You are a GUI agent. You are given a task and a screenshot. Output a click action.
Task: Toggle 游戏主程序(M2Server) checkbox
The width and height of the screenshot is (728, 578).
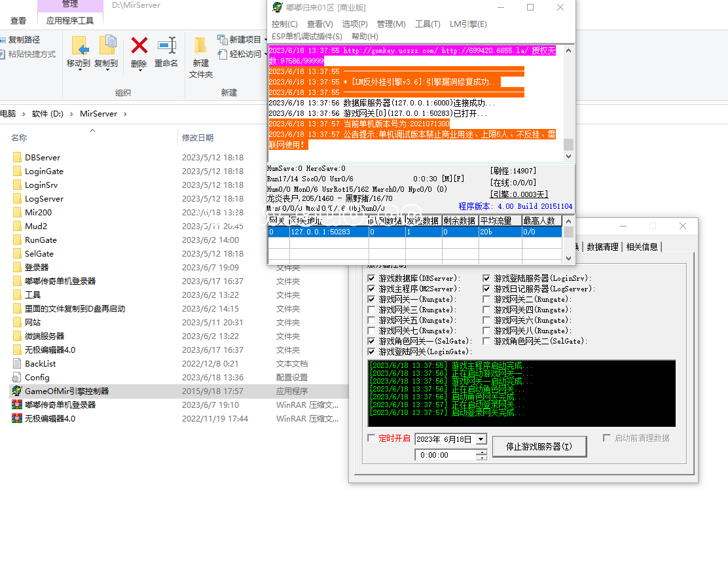(x=371, y=289)
